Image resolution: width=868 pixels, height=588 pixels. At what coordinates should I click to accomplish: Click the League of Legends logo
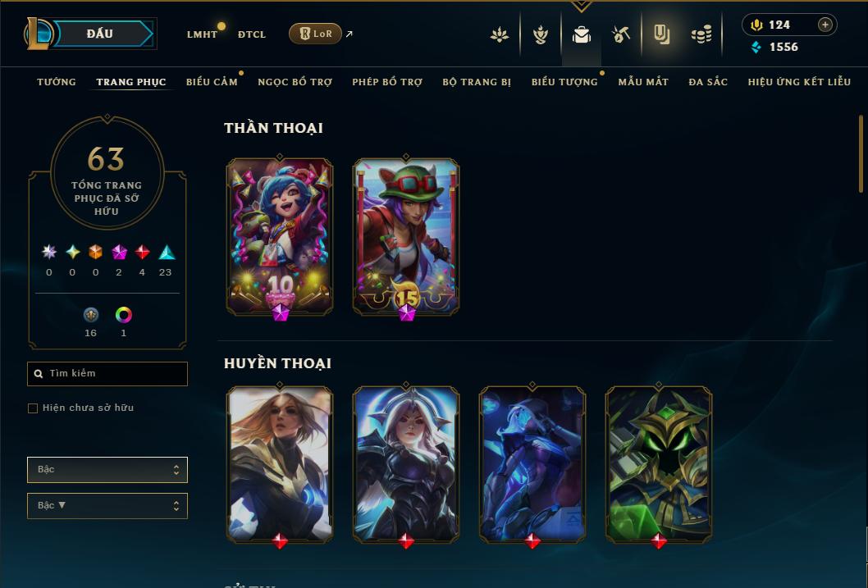coord(38,34)
